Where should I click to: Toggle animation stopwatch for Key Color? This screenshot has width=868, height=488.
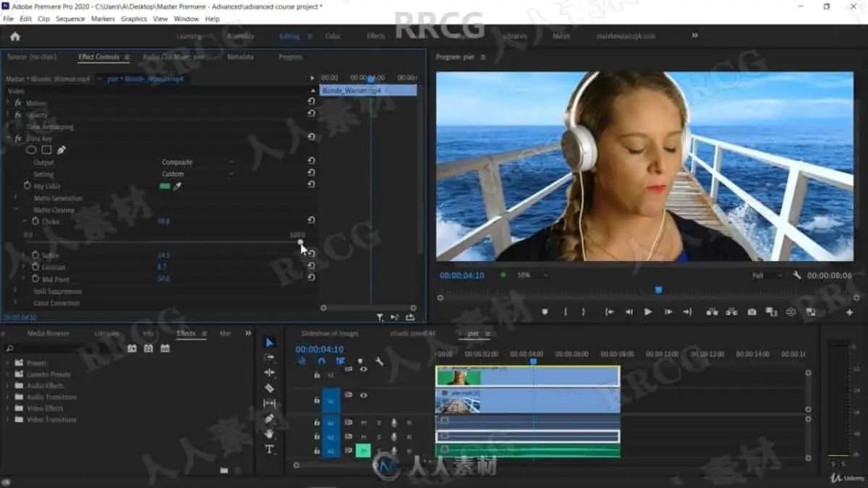pyautogui.click(x=27, y=186)
